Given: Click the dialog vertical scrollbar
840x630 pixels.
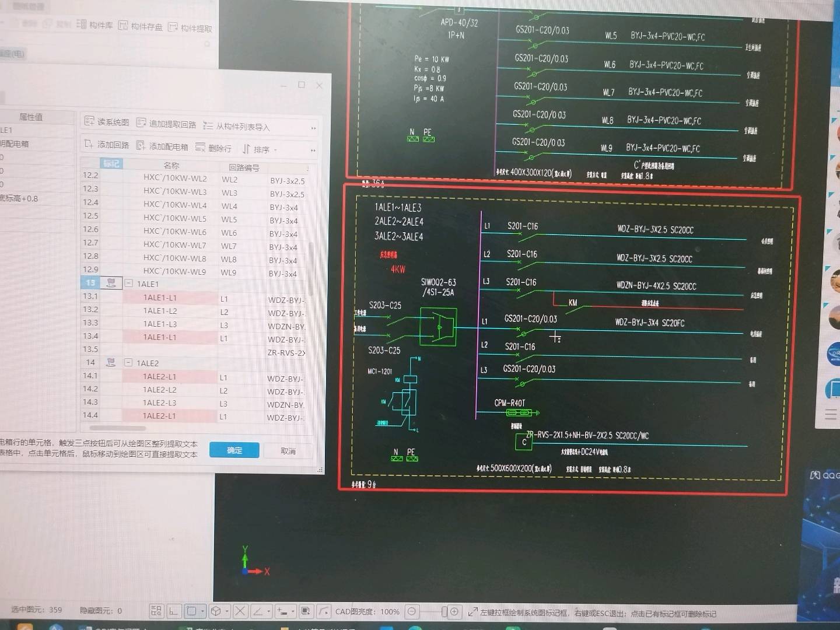Looking at the screenshot, I should (311, 268).
